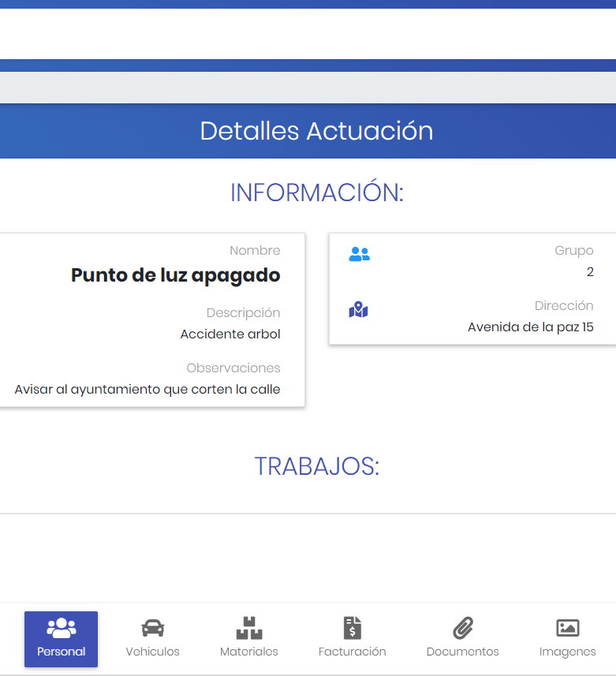Click the users icon beside Grupo
The height and width of the screenshot is (676, 616).
[x=359, y=255]
